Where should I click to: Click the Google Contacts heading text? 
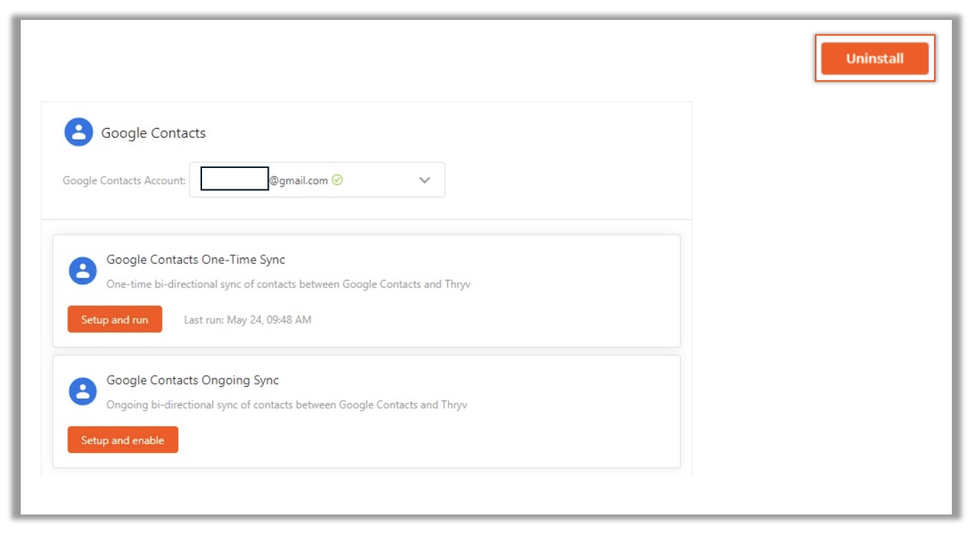click(x=153, y=133)
